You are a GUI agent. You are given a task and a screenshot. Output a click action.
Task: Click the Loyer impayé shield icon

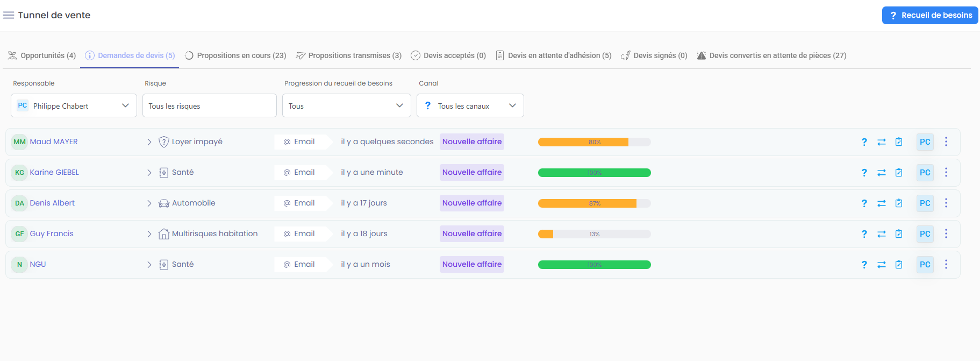coord(164,142)
